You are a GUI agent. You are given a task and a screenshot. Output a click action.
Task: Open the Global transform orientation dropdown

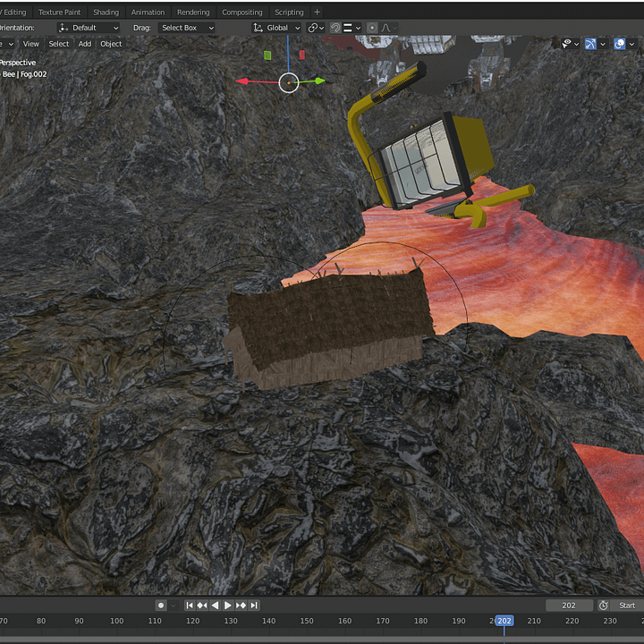coord(276,28)
